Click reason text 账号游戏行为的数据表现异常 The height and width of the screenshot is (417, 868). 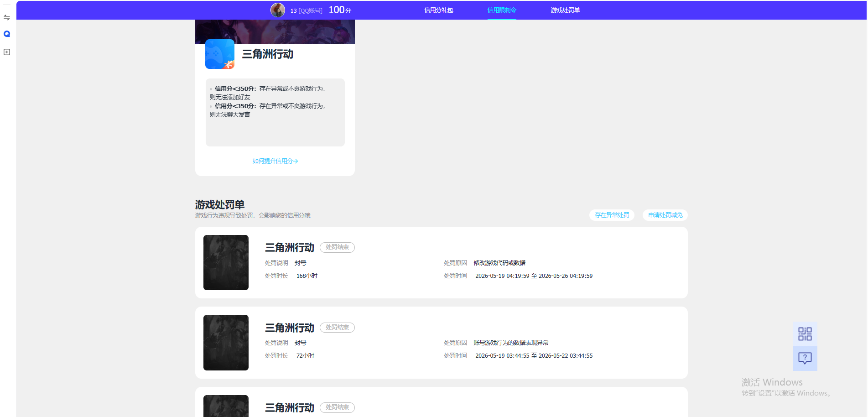point(511,343)
